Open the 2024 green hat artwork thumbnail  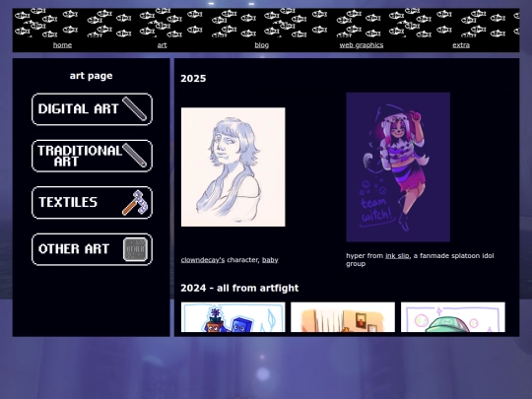453,317
